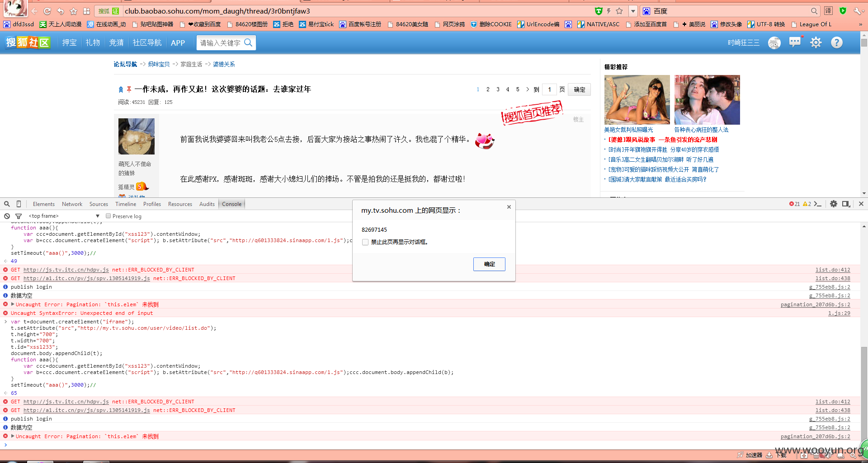Click the Sohu community logo
Image resolution: width=868 pixels, height=463 pixels.
tap(28, 42)
